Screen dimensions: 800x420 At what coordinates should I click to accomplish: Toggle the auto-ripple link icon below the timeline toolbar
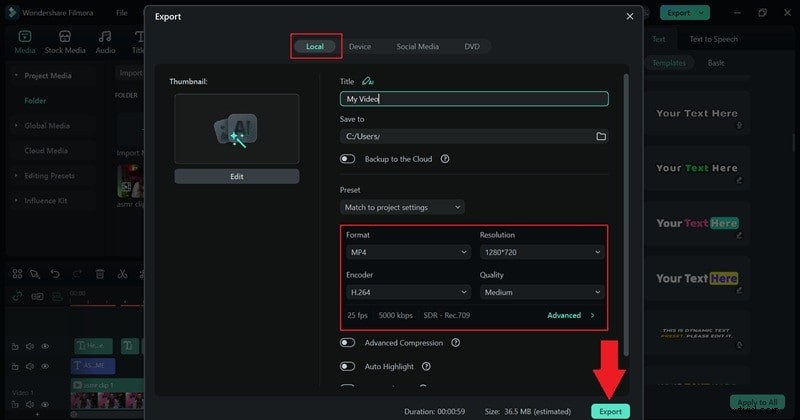point(17,297)
